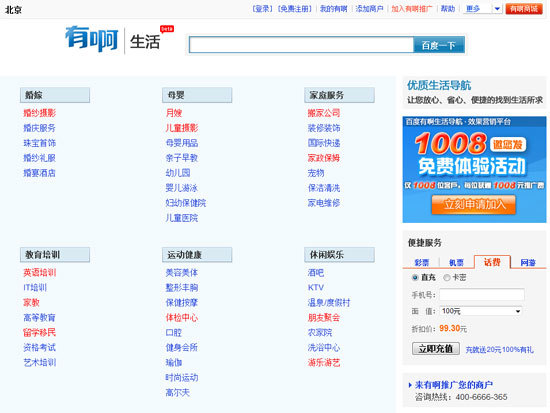The height and width of the screenshot is (413, 550).
Task: Open the KTV link
Action: [x=316, y=288]
